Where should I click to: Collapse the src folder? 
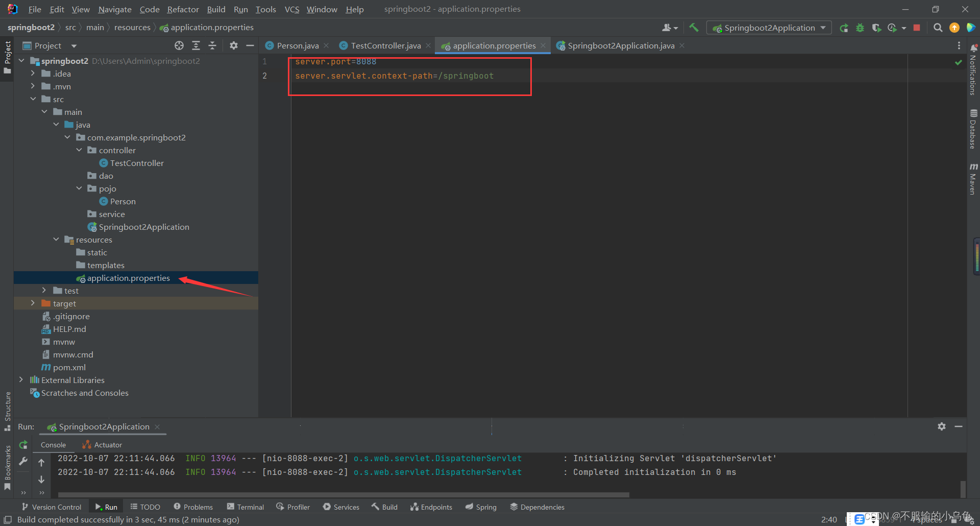33,99
